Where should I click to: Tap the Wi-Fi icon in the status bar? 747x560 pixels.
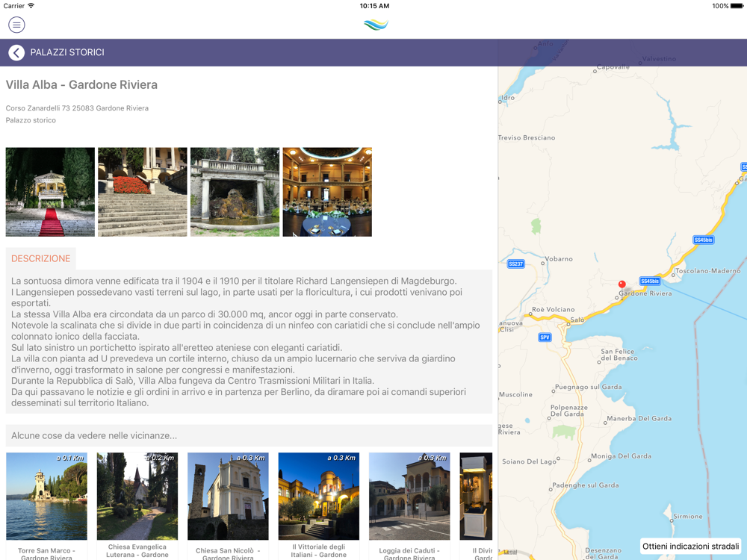(x=31, y=6)
